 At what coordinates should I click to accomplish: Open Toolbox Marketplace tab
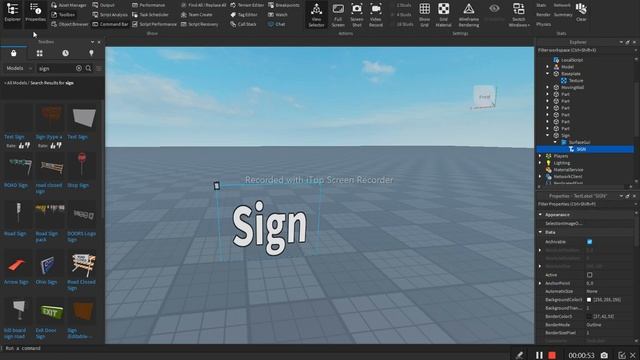click(13, 53)
